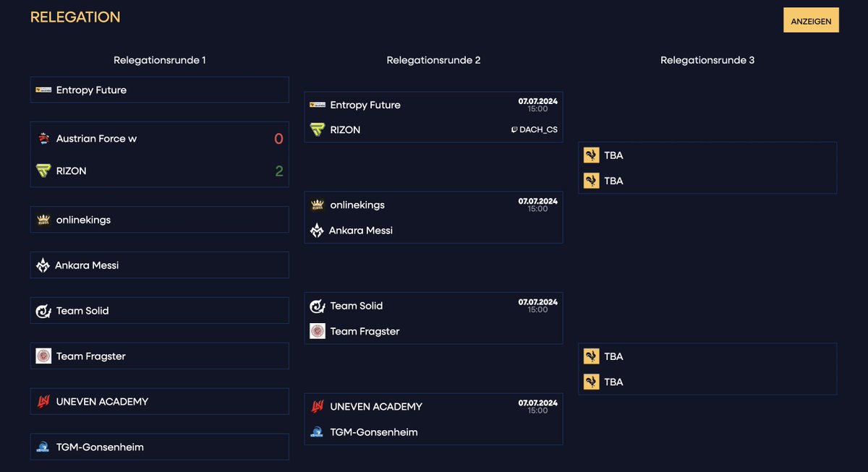
Task: Click RIZON score 2
Action: [x=279, y=171]
